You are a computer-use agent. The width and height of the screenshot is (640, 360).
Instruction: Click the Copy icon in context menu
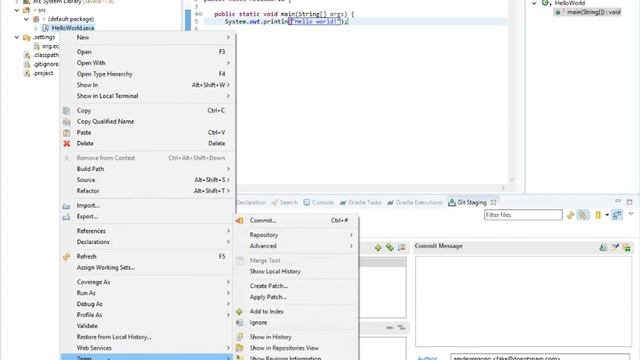(x=67, y=111)
